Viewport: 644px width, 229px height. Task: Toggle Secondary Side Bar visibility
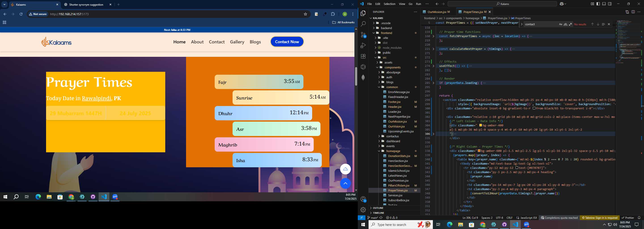pos(610,4)
